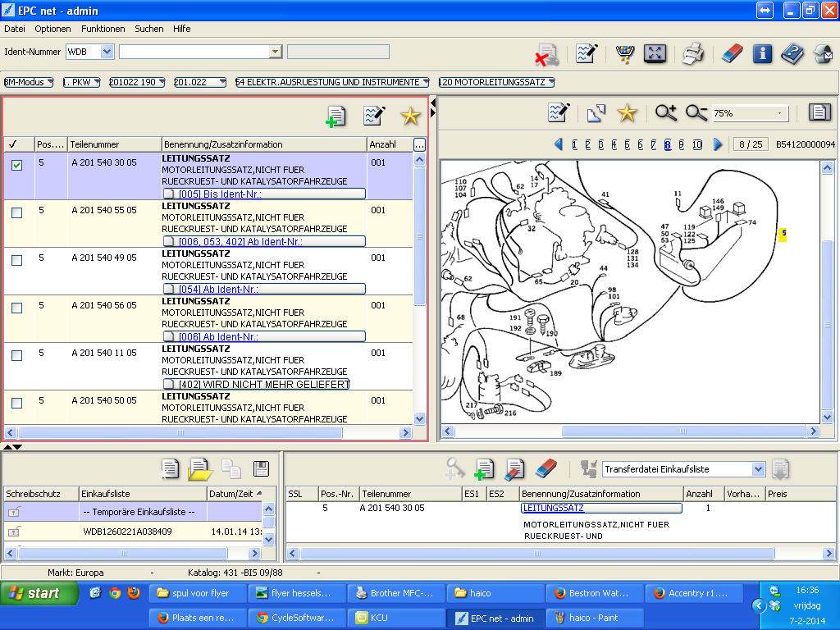Viewport: 840px width, 630px height.
Task: Open the Optionen menu
Action: [52, 29]
